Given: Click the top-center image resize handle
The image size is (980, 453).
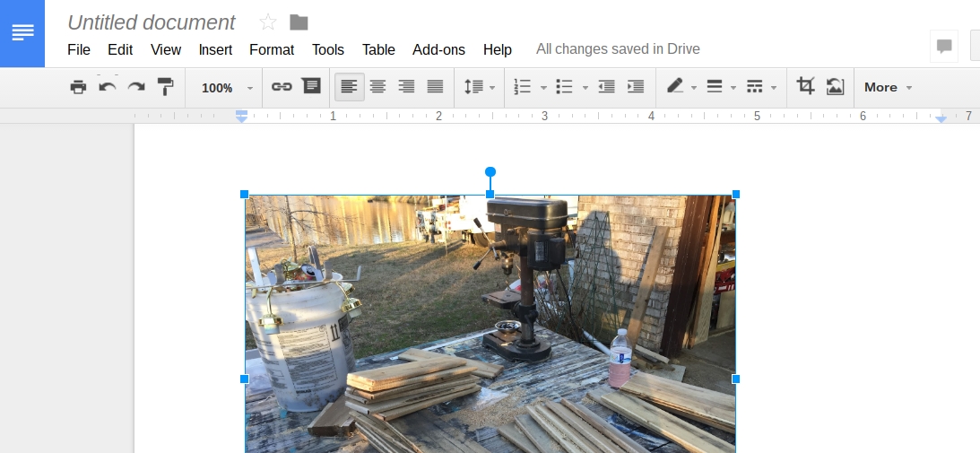Looking at the screenshot, I should (x=490, y=195).
